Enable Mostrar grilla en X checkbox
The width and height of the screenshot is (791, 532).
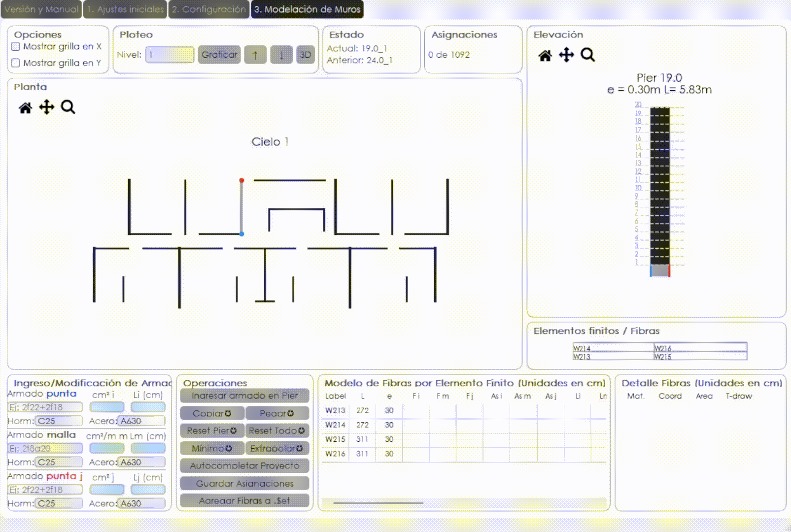point(16,47)
